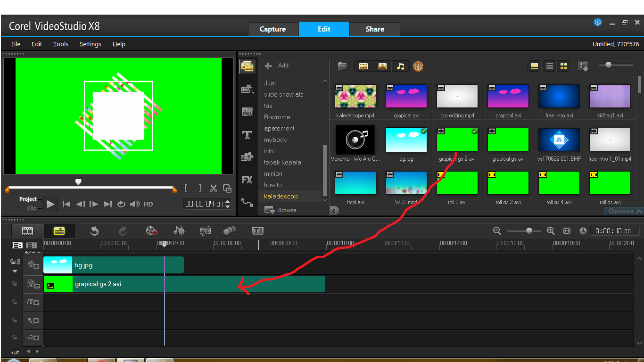
Task: Toggle Repeat playback
Action: click(x=121, y=204)
